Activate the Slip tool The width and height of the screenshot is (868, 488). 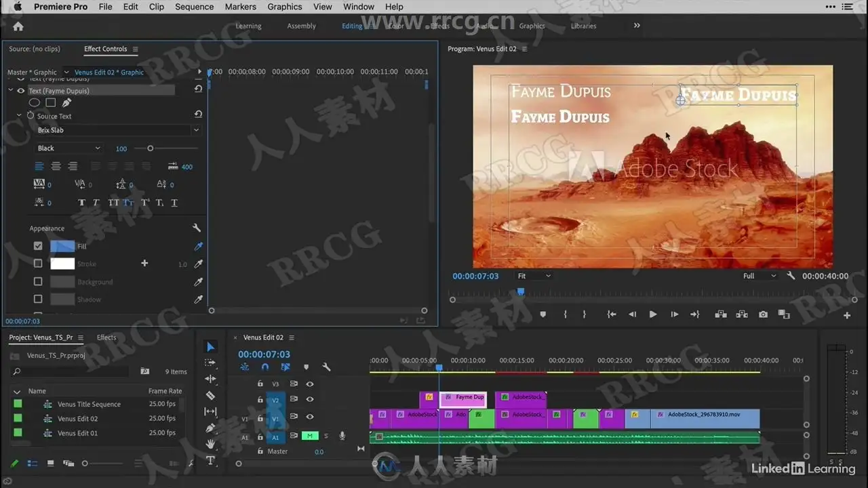click(210, 411)
